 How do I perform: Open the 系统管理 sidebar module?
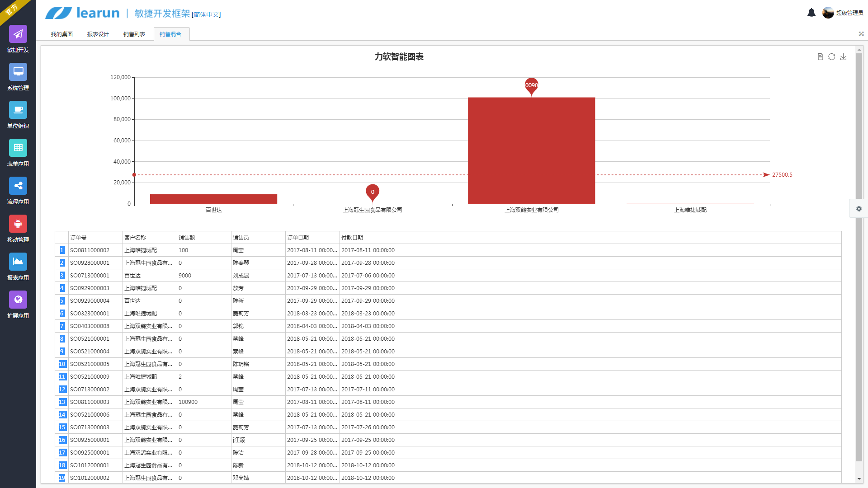[x=18, y=78]
